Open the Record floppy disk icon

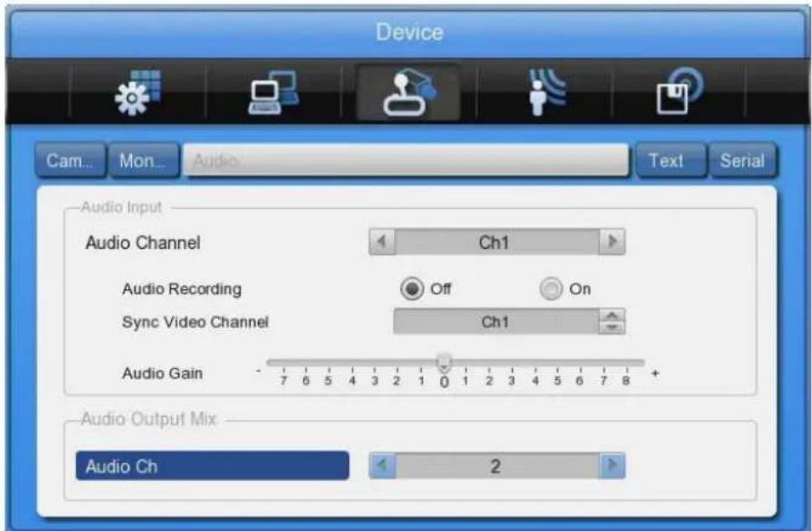680,92
